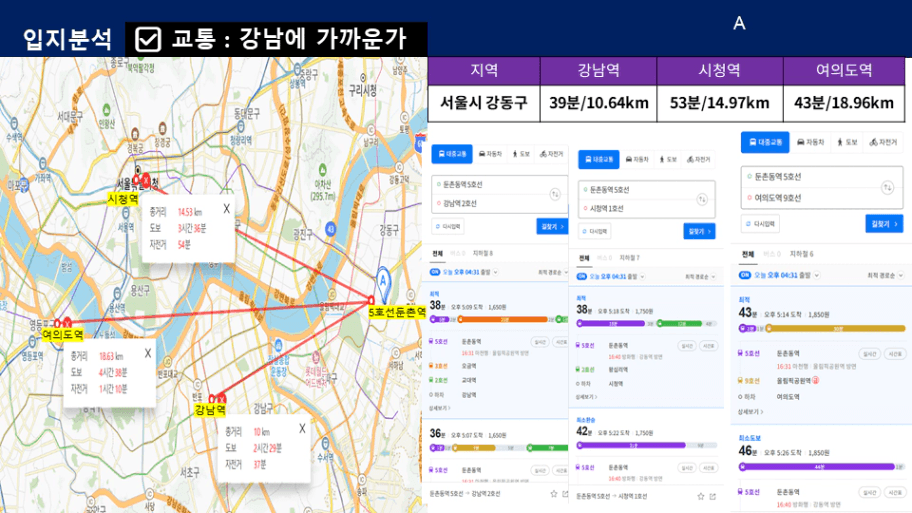
Task: Select public transit (대중교통) in 여의도역 panel
Action: 765,142
